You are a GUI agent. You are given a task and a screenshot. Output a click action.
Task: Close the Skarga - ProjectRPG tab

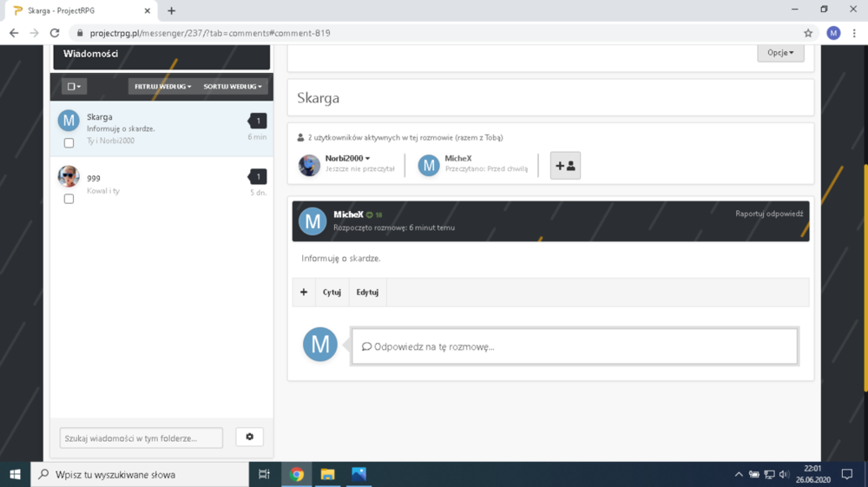(148, 10)
